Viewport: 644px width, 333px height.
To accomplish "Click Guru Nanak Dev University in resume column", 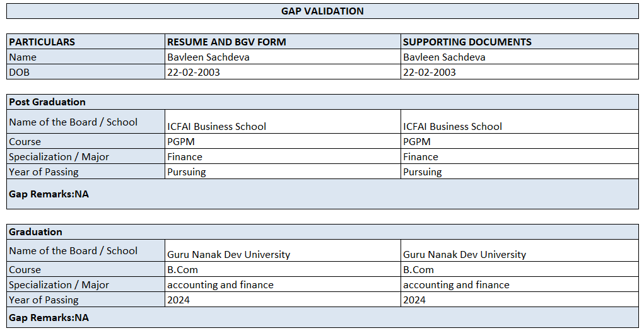I will 228,255.
